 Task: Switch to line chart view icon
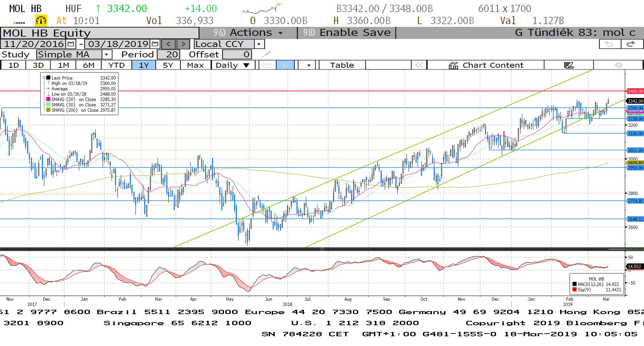click(268, 65)
